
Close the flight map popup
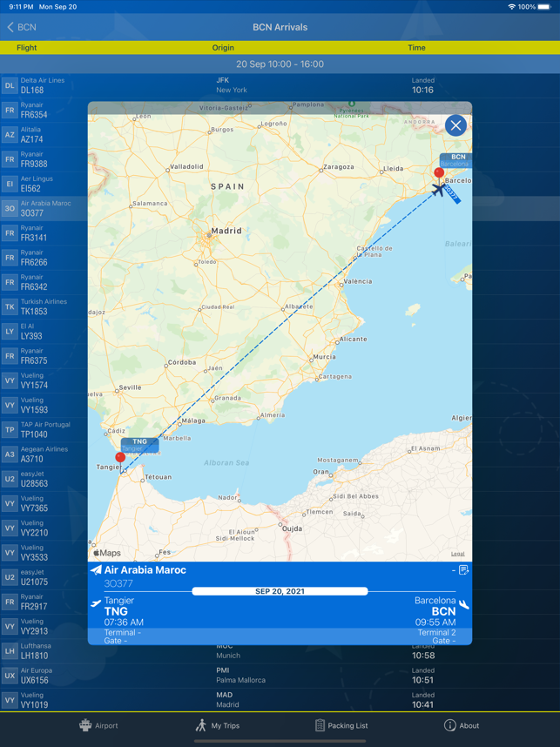point(455,125)
